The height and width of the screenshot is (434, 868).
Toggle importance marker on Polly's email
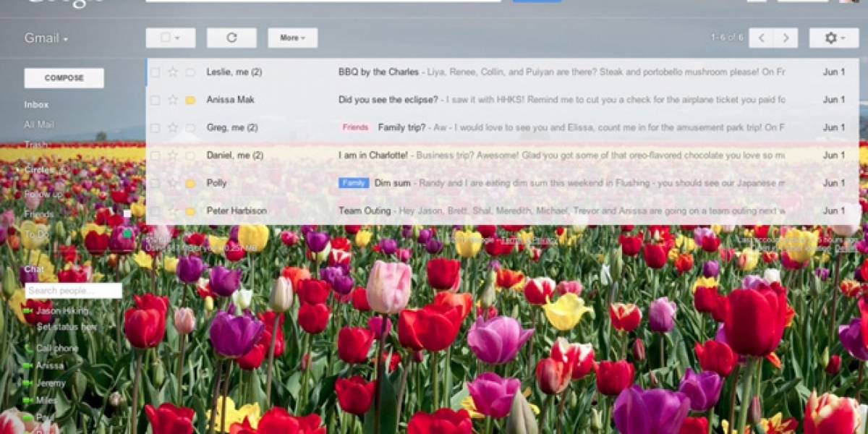click(x=190, y=183)
